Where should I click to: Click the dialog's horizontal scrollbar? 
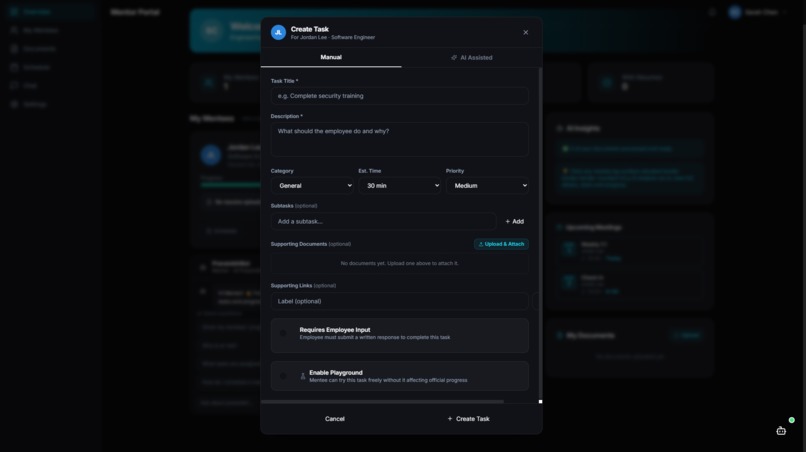(x=382, y=402)
